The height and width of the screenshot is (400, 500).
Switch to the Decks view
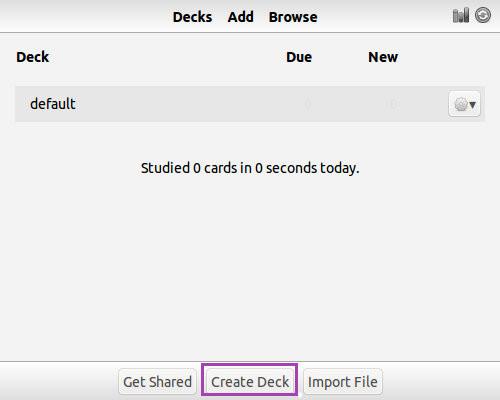[192, 17]
